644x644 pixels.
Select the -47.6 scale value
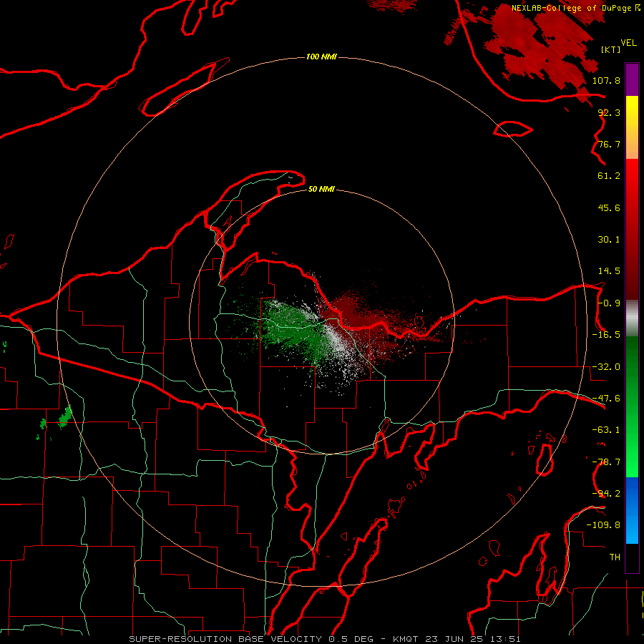pyautogui.click(x=606, y=399)
